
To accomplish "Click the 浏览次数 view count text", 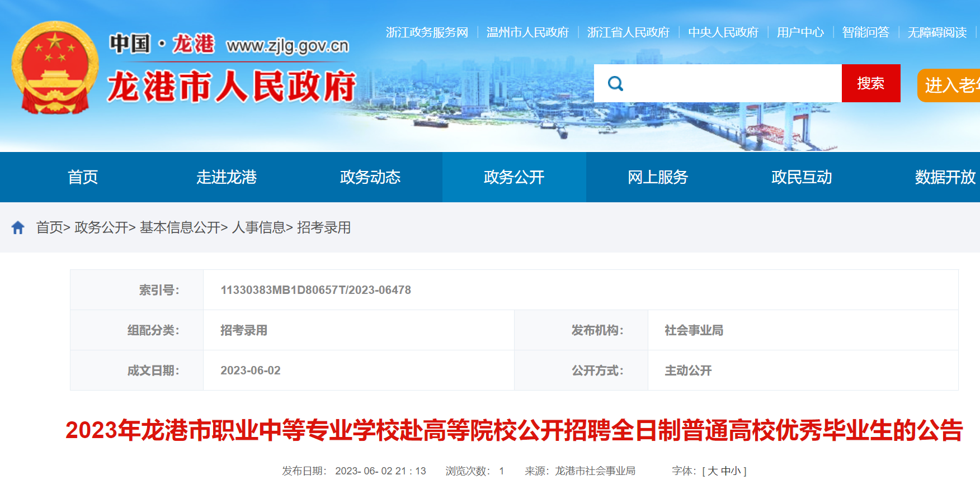I will click(x=475, y=471).
